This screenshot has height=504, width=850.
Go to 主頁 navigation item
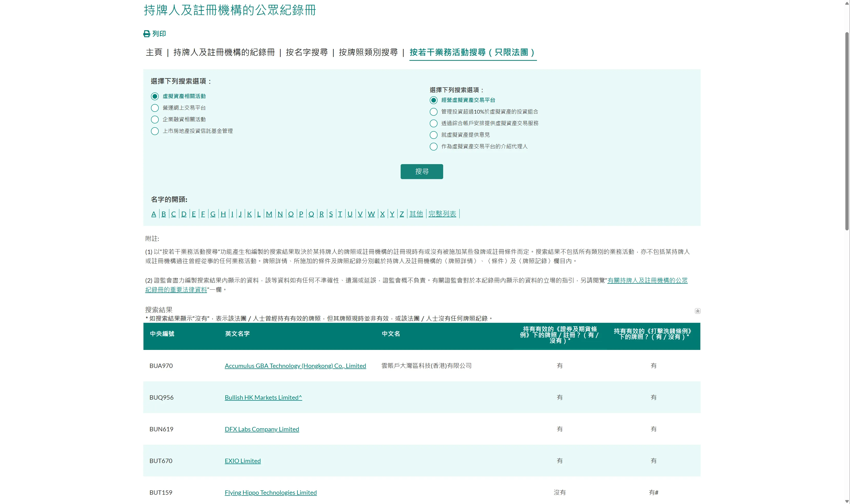pos(154,52)
